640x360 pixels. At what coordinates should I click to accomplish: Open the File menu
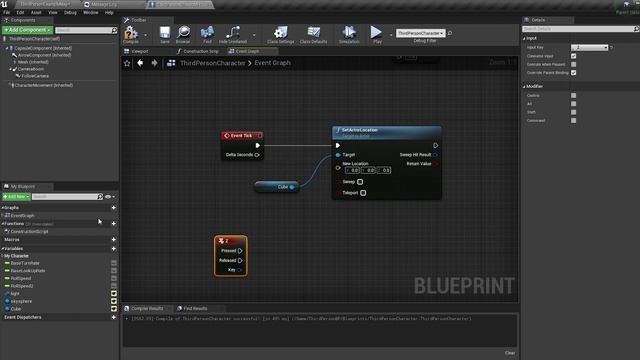coord(7,13)
